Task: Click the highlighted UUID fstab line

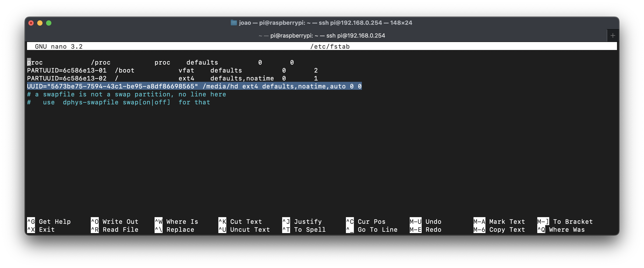Action: (194, 86)
